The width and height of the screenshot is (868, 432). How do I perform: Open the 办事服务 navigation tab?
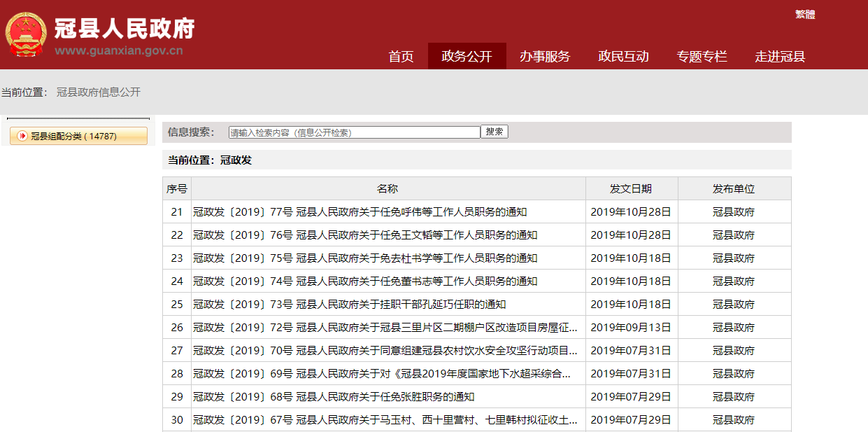545,57
